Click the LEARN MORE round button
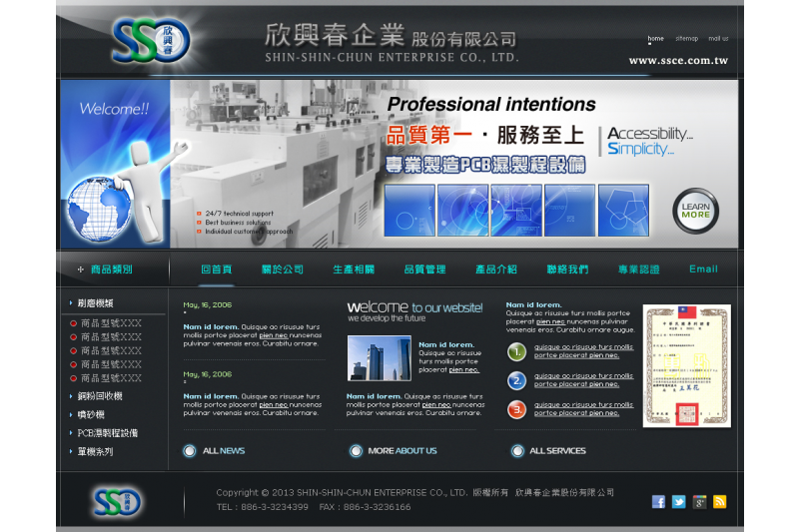The height and width of the screenshot is (532, 799). 695,211
